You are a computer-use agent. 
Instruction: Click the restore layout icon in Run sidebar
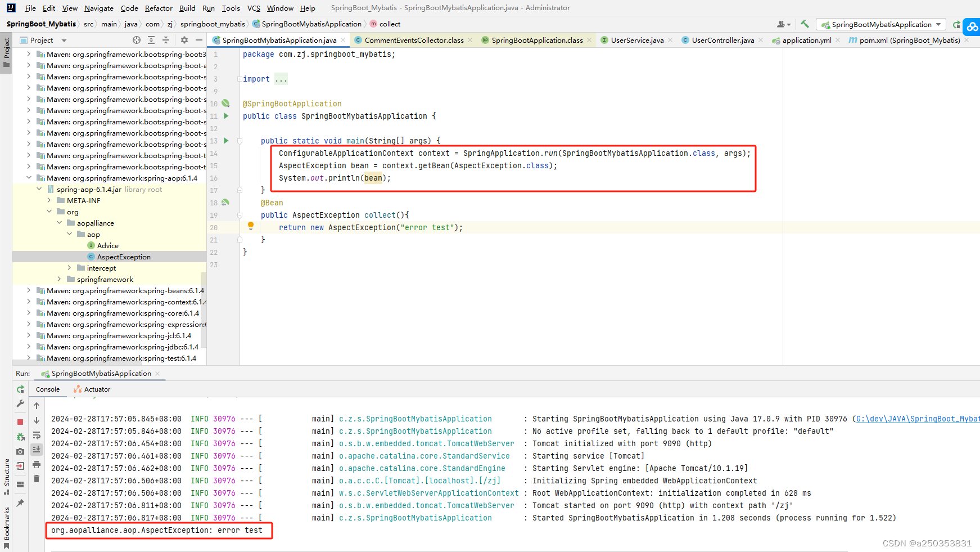pos(20,484)
